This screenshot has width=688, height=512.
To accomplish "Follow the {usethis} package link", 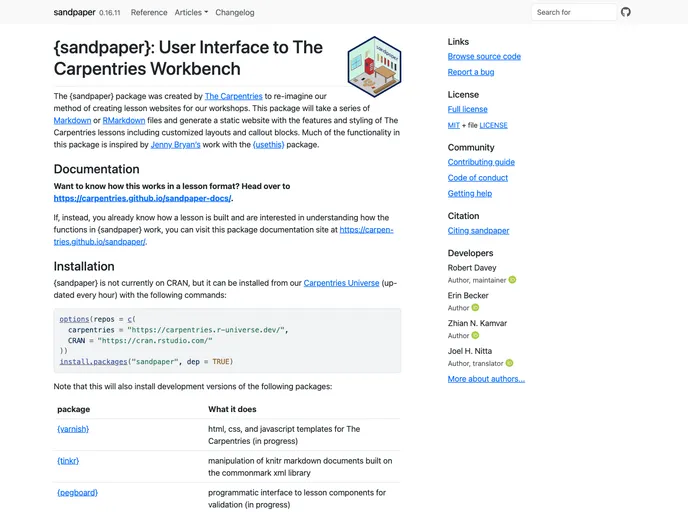I will point(269,144).
